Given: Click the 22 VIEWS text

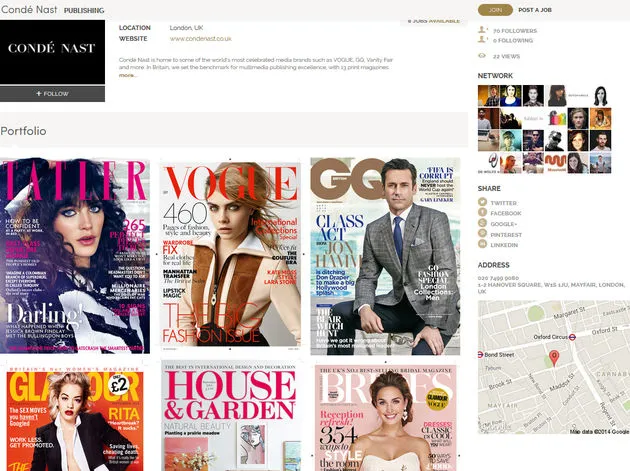Looking at the screenshot, I should click(506, 56).
